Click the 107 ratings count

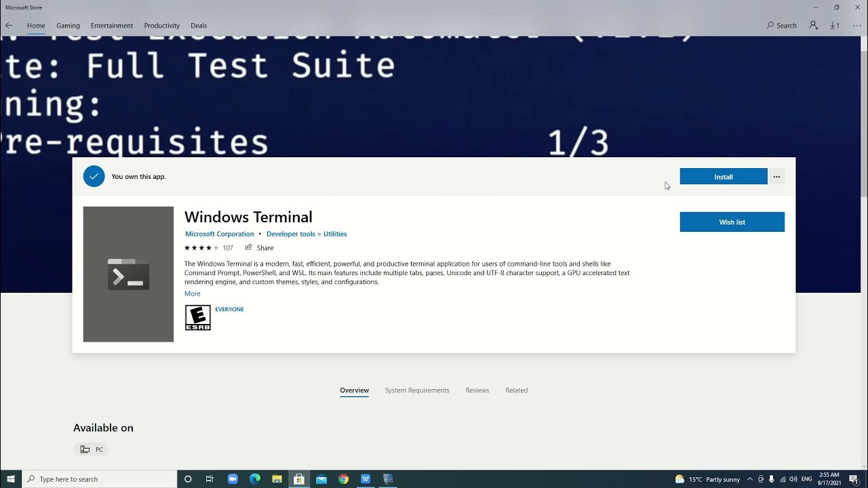(x=228, y=248)
